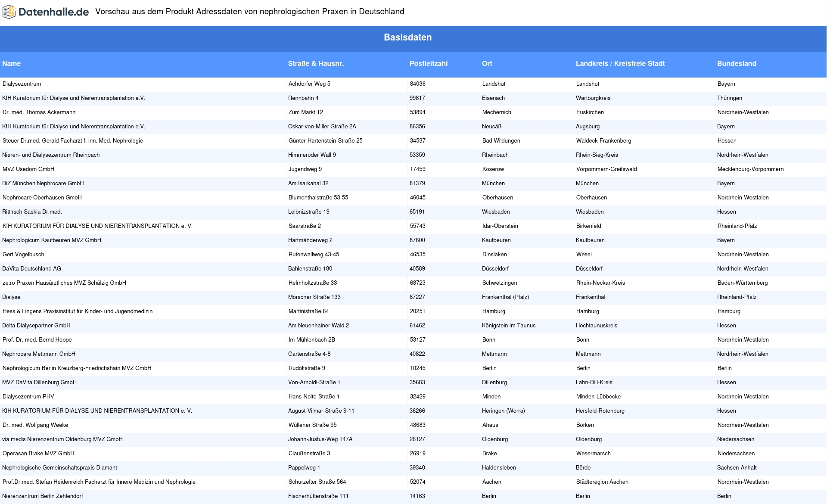Click Hess & Lingens Praxisinstitut entry
Image resolution: width=827 pixels, height=504 pixels.
(78, 311)
